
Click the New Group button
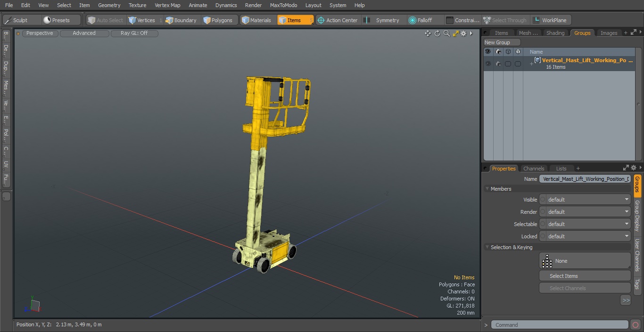[502, 42]
